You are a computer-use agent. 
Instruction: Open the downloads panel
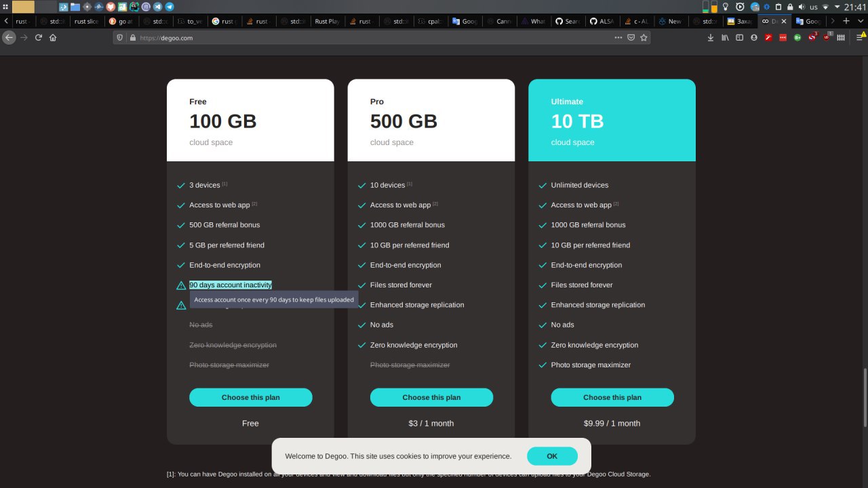tap(711, 38)
